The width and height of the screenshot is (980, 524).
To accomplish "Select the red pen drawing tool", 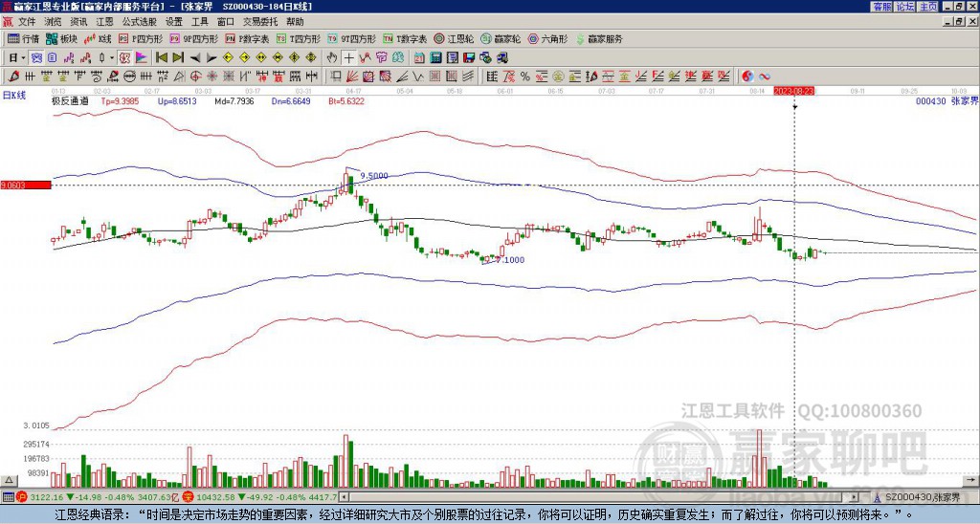I will point(12,76).
